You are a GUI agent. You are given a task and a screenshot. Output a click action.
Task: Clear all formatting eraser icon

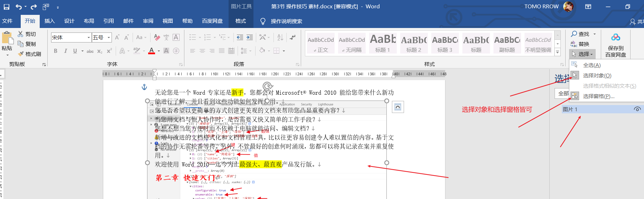(157, 37)
